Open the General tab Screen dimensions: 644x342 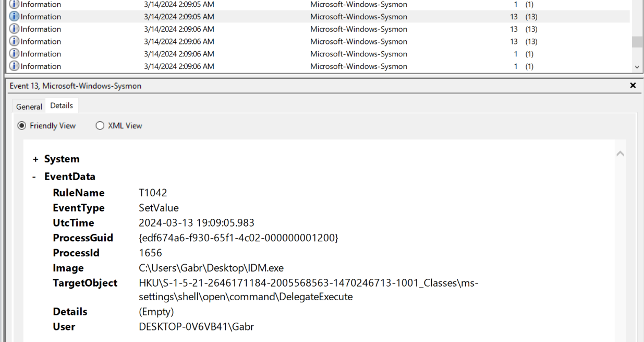coord(29,107)
